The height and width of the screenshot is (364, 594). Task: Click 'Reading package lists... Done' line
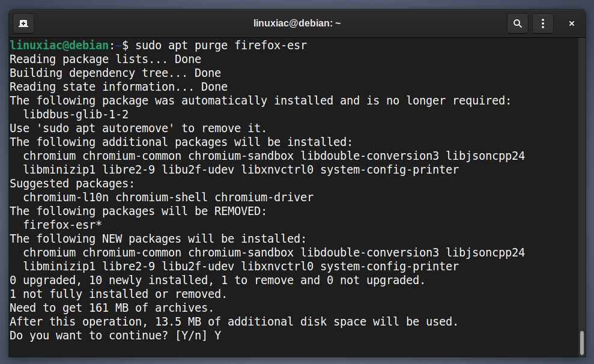(x=105, y=59)
